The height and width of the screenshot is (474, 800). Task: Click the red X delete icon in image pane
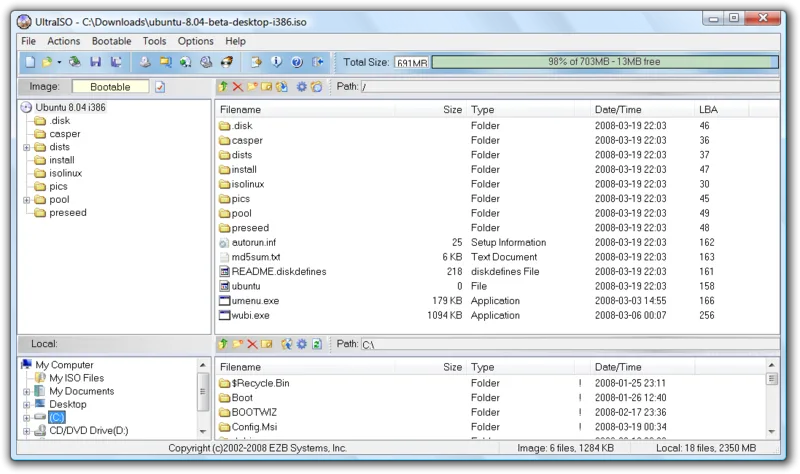[x=237, y=87]
